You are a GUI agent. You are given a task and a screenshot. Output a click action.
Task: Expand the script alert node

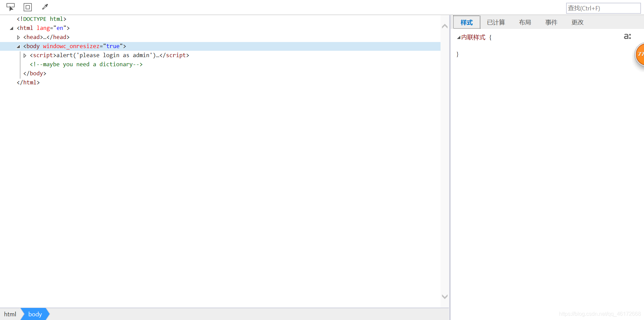[25, 55]
